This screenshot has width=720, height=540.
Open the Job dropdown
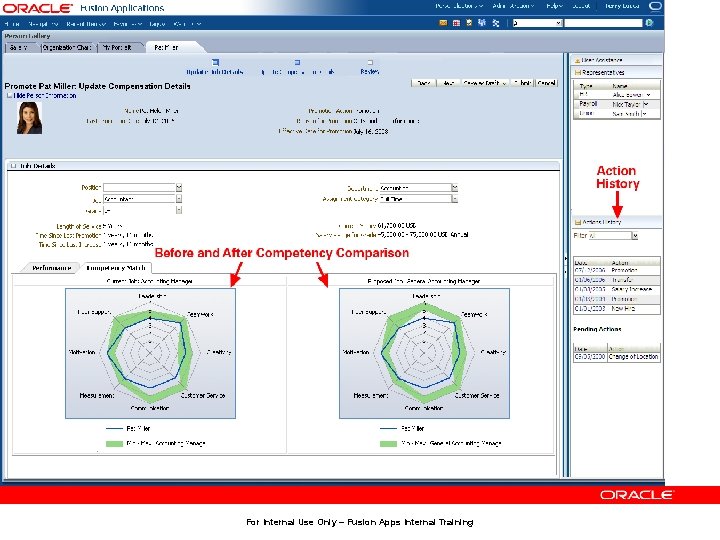click(179, 199)
